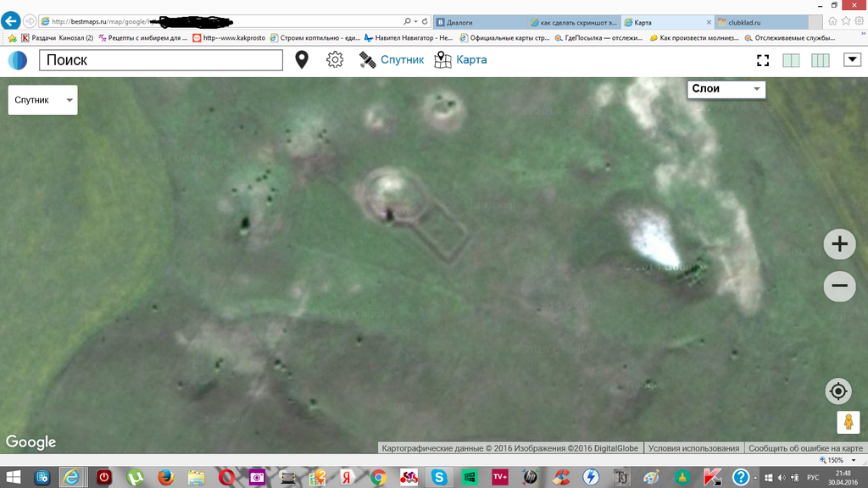868x488 pixels.
Task: Open 'Условия использования' terms link
Action: [693, 448]
